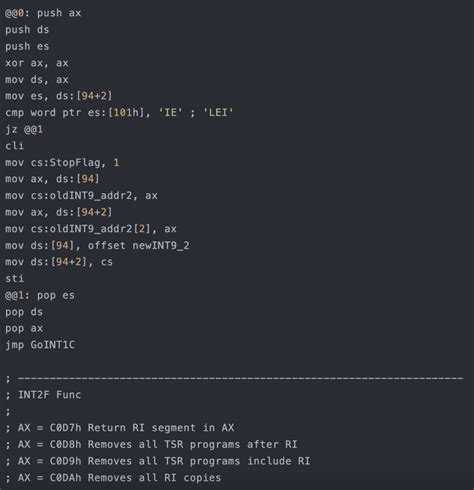The image size is (474, 490).
Task: Click the '@@0: push ax' line
Action: tap(43, 13)
